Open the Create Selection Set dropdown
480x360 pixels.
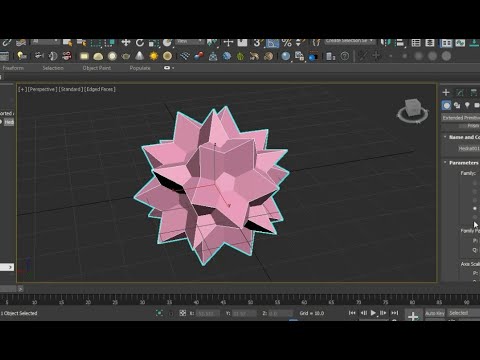349,41
